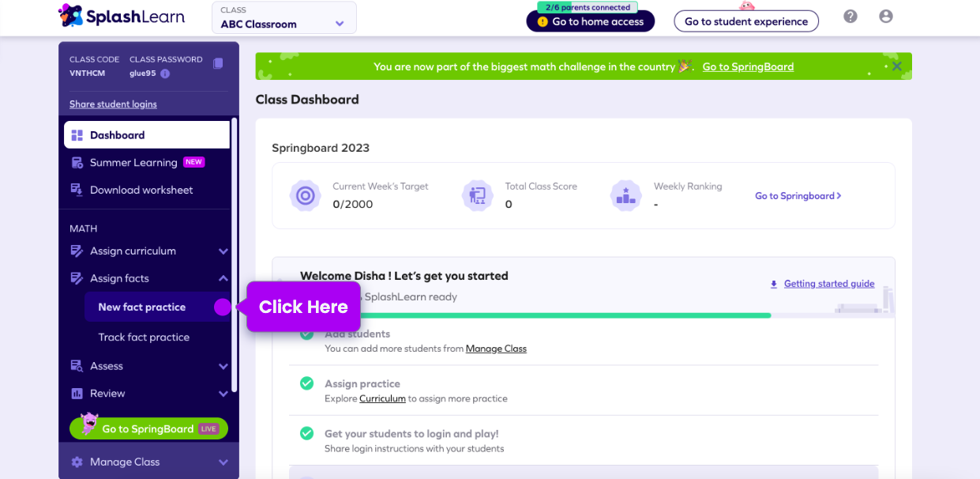Click the Springboard 2023 heading

(321, 148)
